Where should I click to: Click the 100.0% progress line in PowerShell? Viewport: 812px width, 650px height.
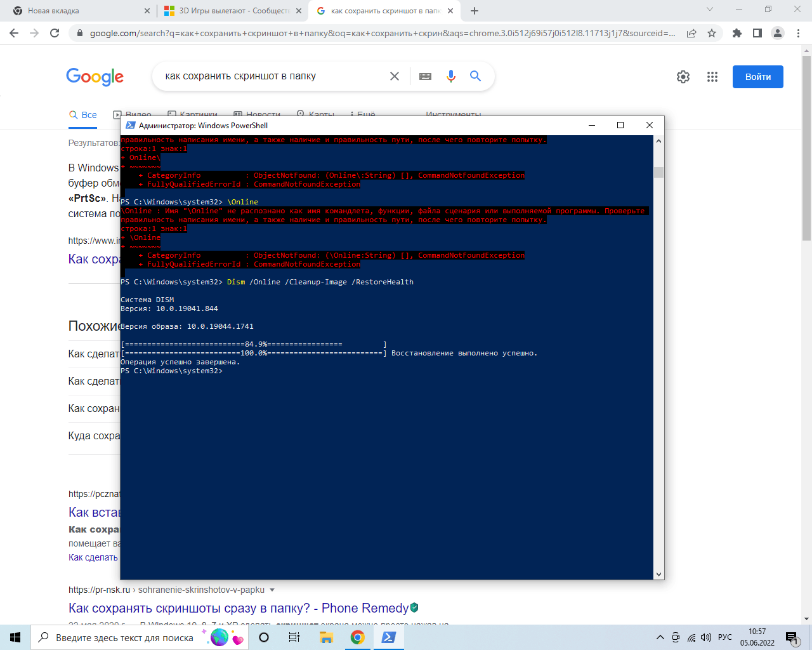pos(329,353)
